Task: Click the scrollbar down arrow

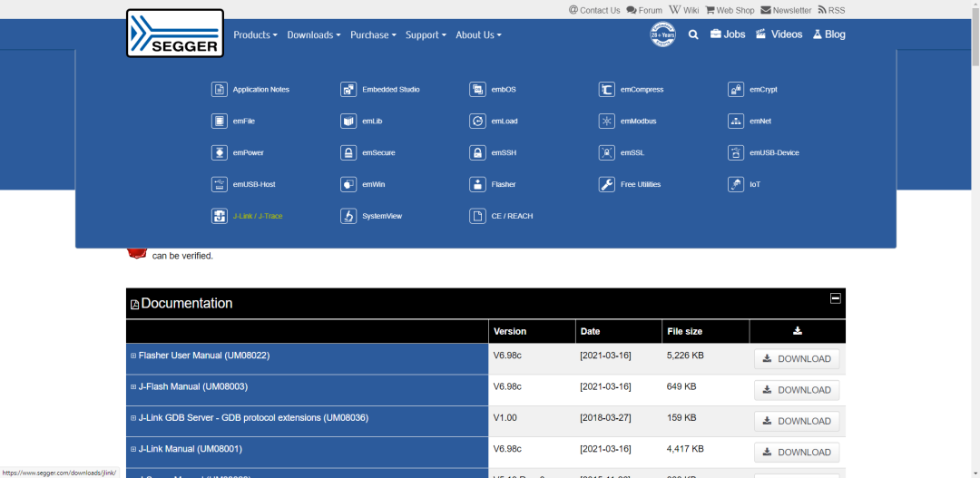Action: pyautogui.click(x=975, y=473)
